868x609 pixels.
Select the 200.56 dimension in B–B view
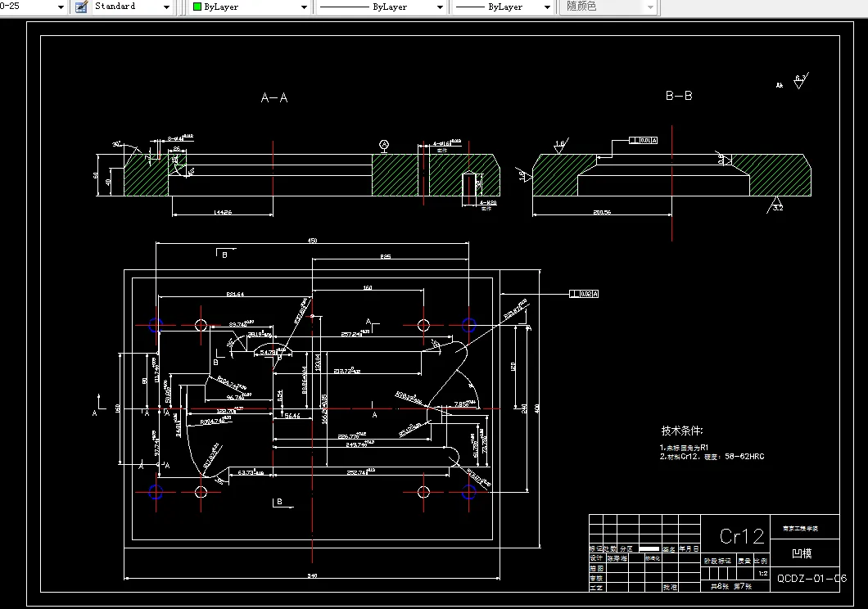click(x=602, y=212)
